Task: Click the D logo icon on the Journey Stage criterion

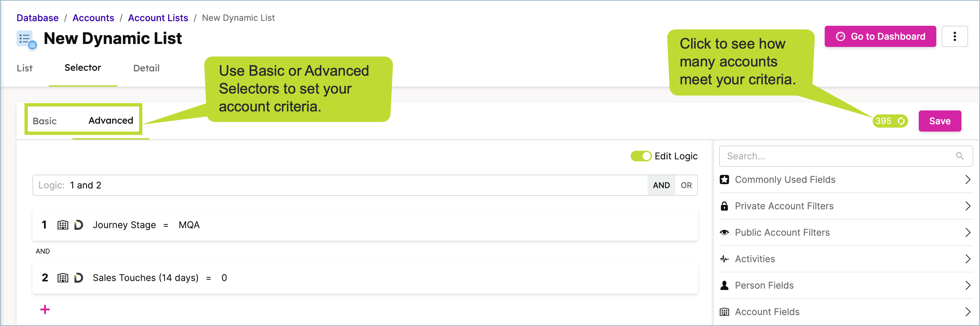Action: [x=78, y=225]
